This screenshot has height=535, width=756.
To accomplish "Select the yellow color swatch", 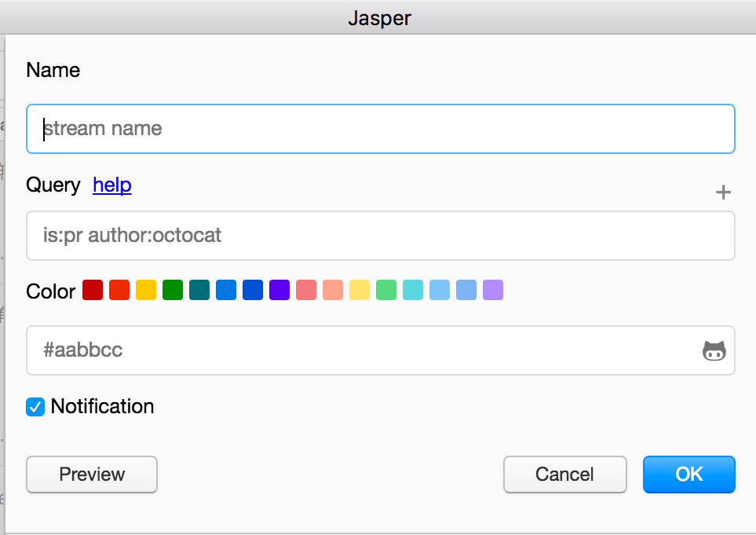I will tap(145, 290).
